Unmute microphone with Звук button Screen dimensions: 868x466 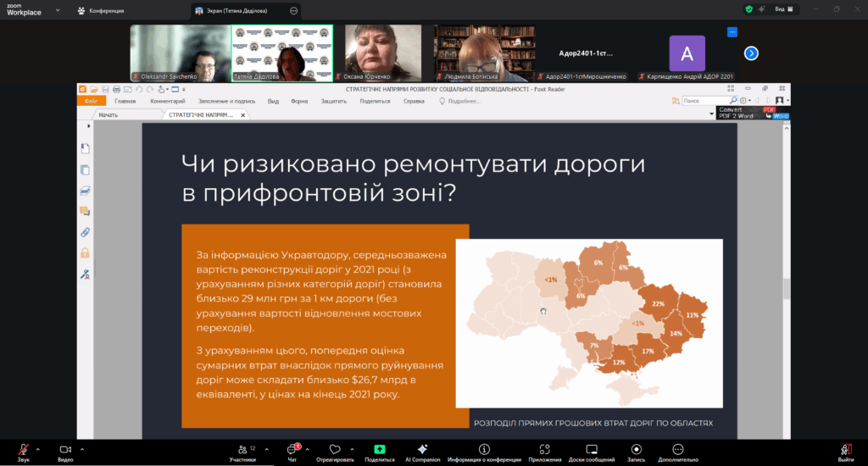point(22,452)
